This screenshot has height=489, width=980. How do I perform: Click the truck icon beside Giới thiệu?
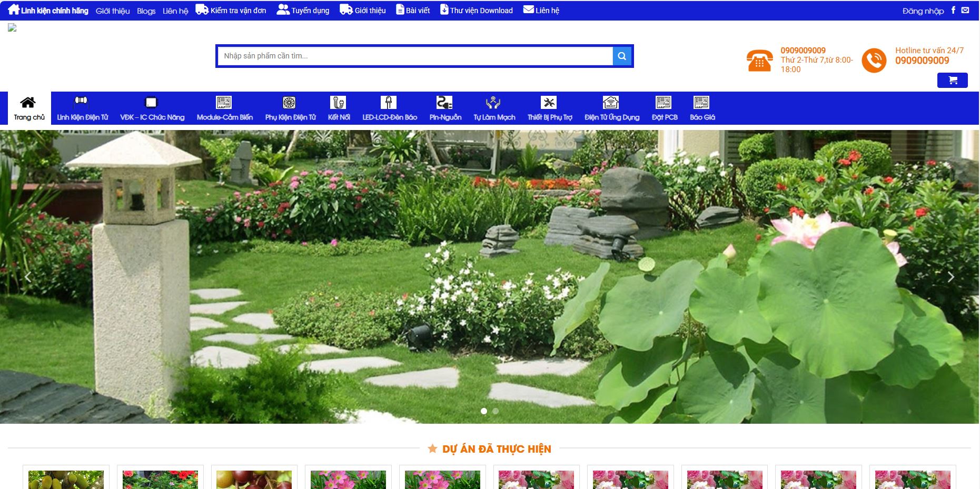tap(346, 9)
